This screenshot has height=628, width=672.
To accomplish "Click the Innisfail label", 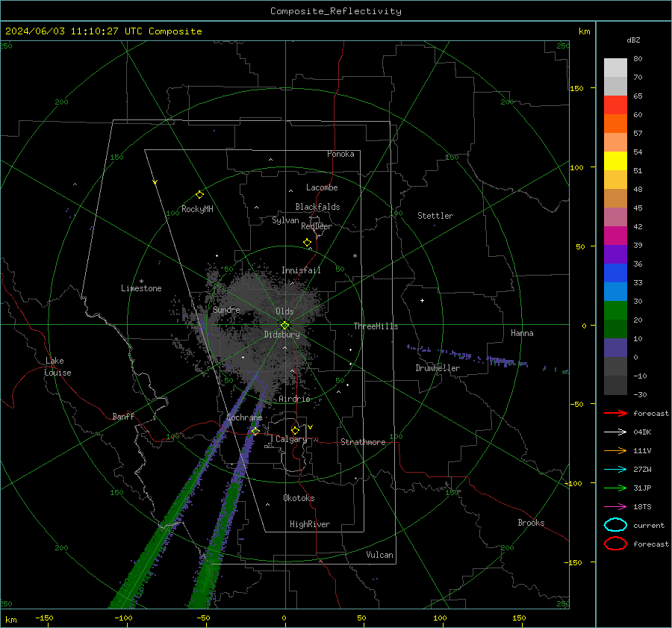I will (x=301, y=270).
